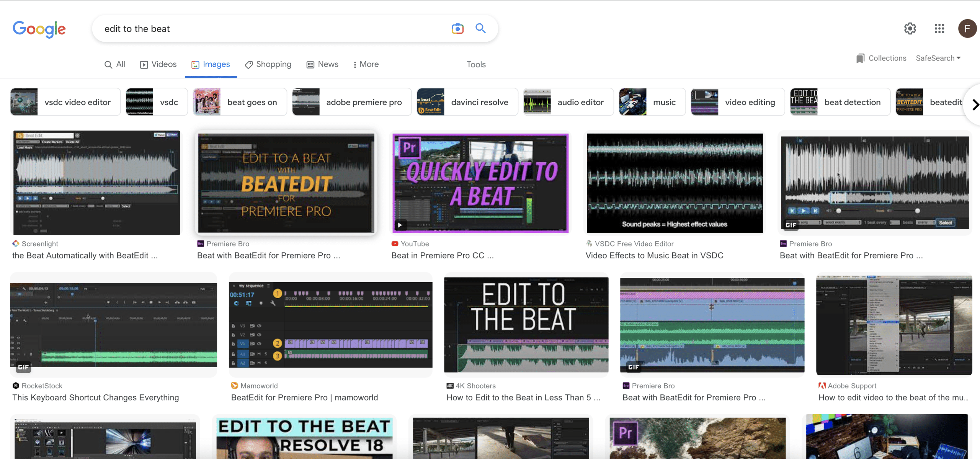Open 'the Beat Automatically with BeatEdit' title

tap(85, 255)
